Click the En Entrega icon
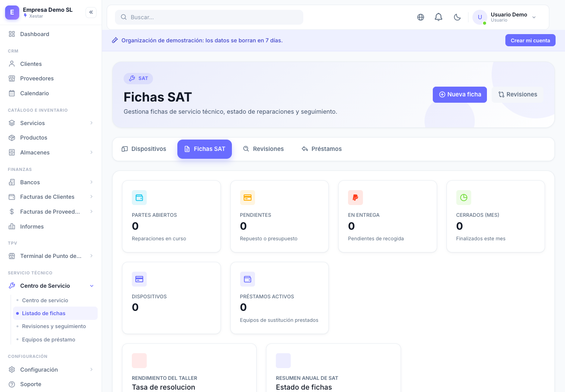565x392 pixels. click(355, 198)
